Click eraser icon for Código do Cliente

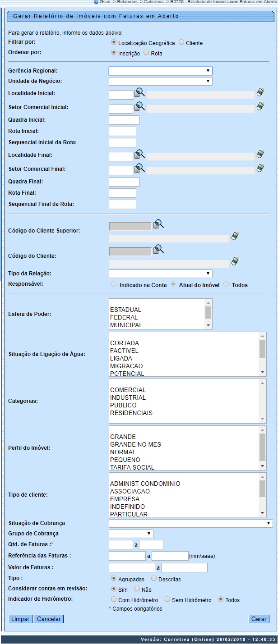[235, 261]
